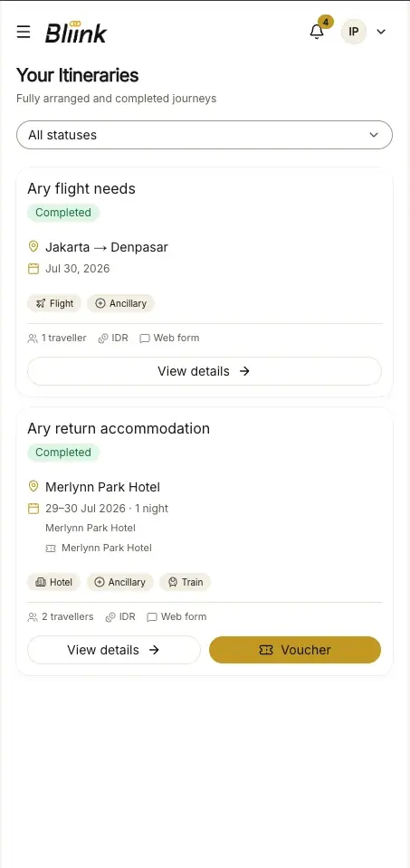Expand the account menu chevron
Image resolution: width=410 pixels, height=868 pixels.
click(x=381, y=32)
